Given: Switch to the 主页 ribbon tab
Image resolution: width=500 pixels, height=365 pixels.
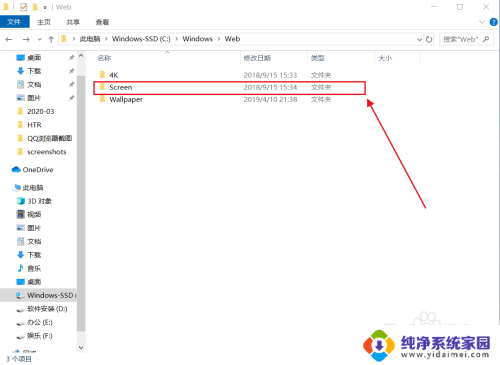Looking at the screenshot, I should [44, 22].
